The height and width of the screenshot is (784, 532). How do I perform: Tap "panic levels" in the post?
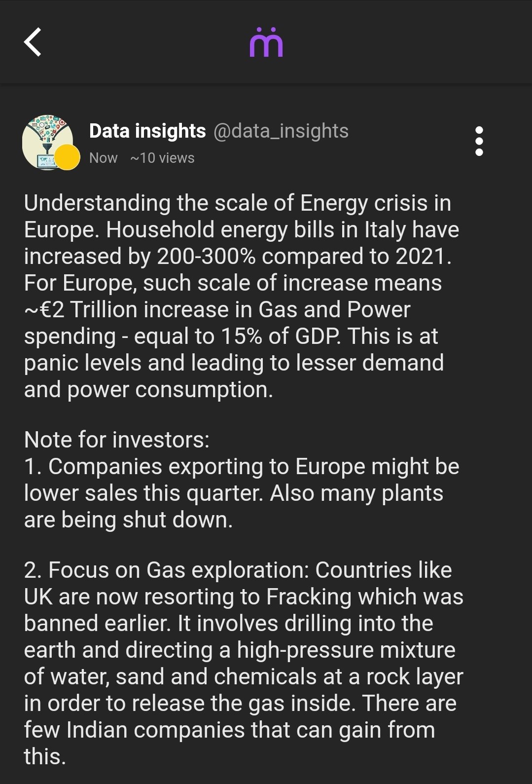click(x=82, y=363)
